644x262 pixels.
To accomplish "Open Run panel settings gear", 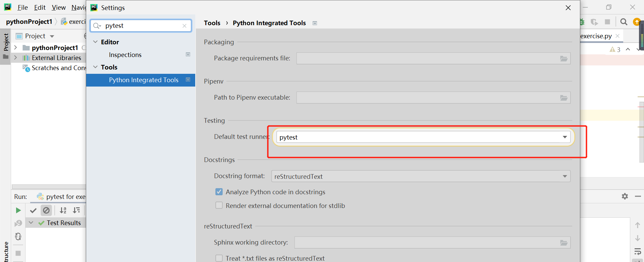I will click(x=625, y=196).
